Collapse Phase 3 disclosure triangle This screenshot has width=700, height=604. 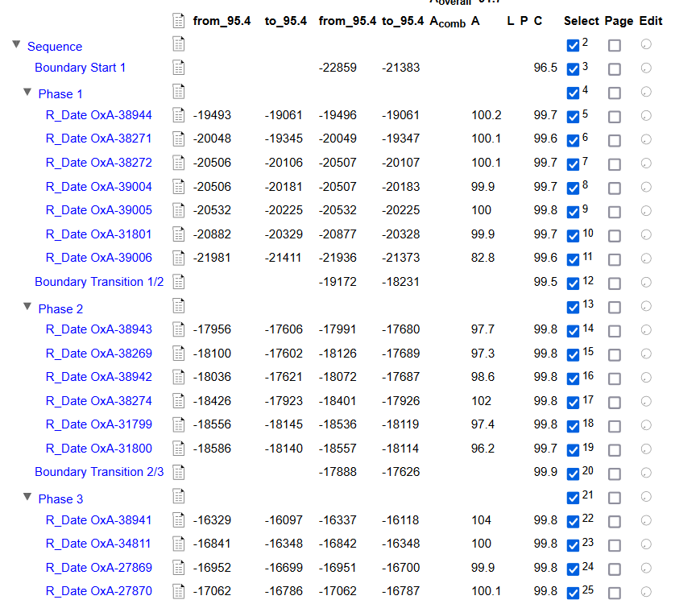pos(28,498)
